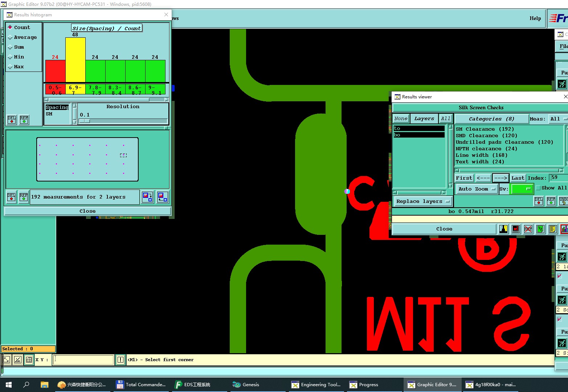Jump to the Last result

pos(518,178)
